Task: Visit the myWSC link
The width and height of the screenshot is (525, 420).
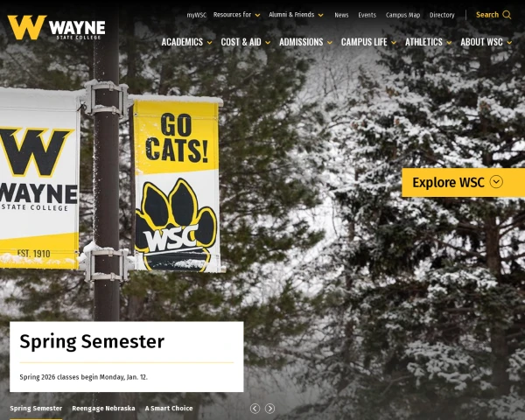Action: [x=197, y=15]
